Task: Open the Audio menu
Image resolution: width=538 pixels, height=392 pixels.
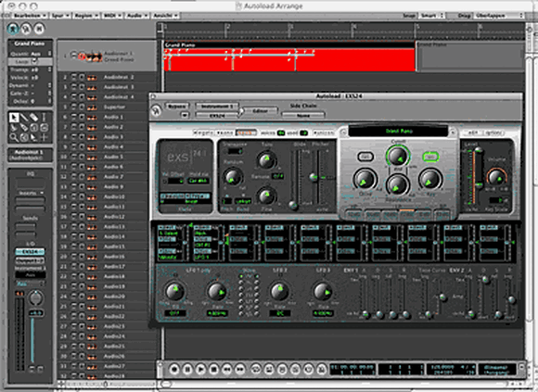Action: (x=137, y=16)
